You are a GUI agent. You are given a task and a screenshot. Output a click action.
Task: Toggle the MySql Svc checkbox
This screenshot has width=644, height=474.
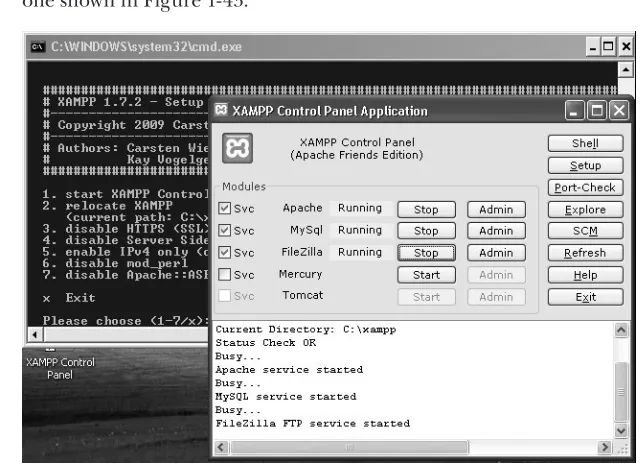(x=225, y=230)
